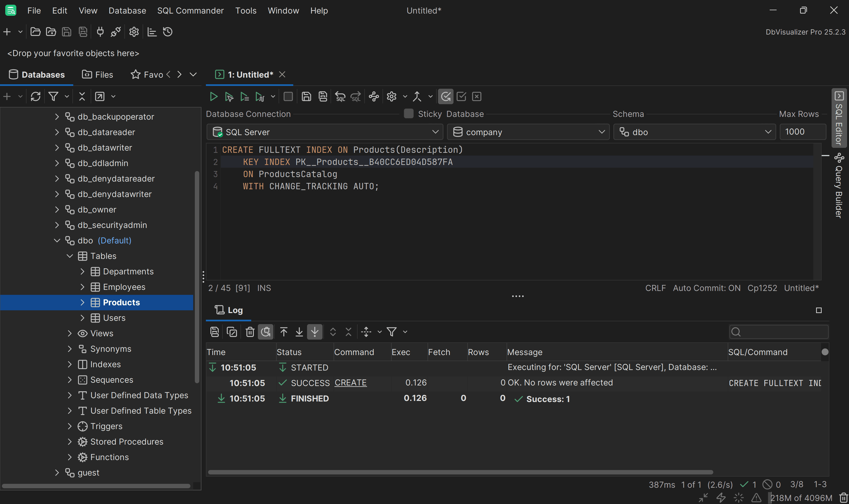Select the Employees table
Screen dimensions: 849x504
coord(124,287)
